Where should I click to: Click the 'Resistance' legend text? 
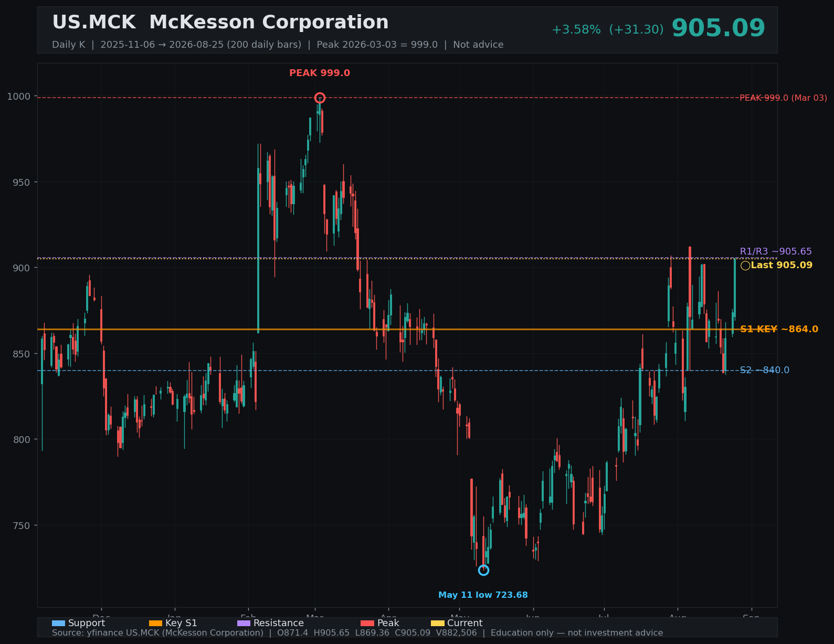(x=279, y=624)
